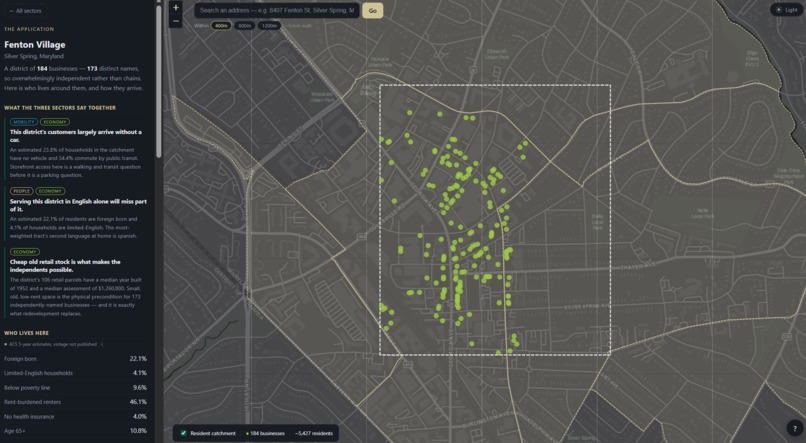The image size is (806, 443).
Task: Click the sidebar vertical scrollbar
Action: click(x=159, y=82)
